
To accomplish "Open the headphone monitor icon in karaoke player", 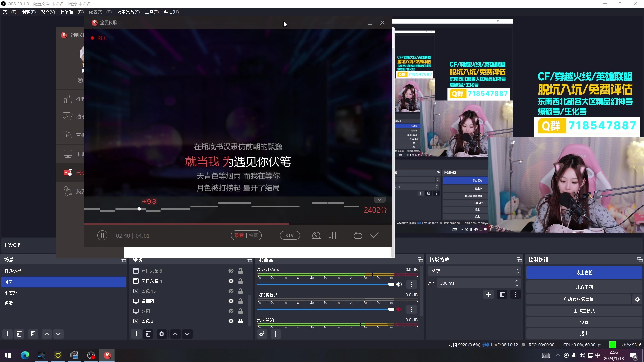I will pos(316,235).
